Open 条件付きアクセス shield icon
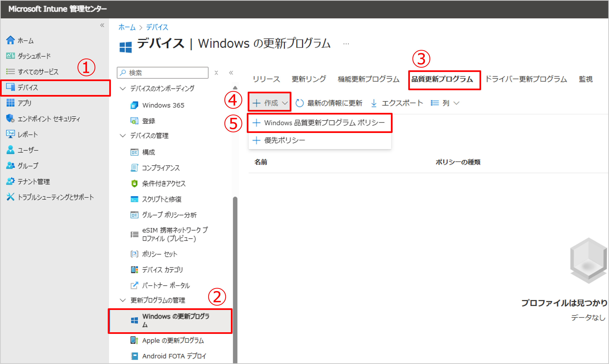Screen dimensions: 609x364 coord(134,184)
